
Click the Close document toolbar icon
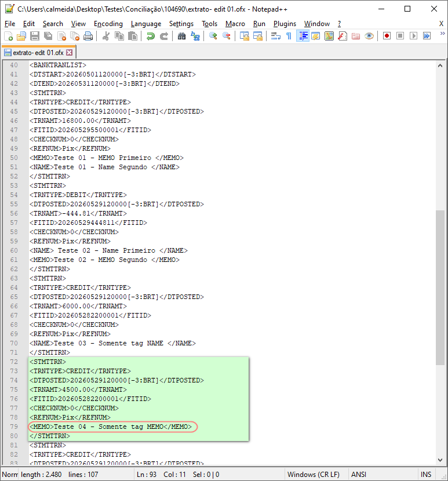pyautogui.click(x=61, y=36)
